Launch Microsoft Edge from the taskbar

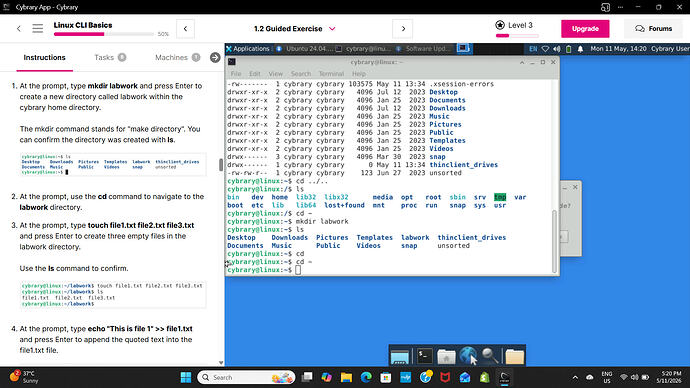366,377
